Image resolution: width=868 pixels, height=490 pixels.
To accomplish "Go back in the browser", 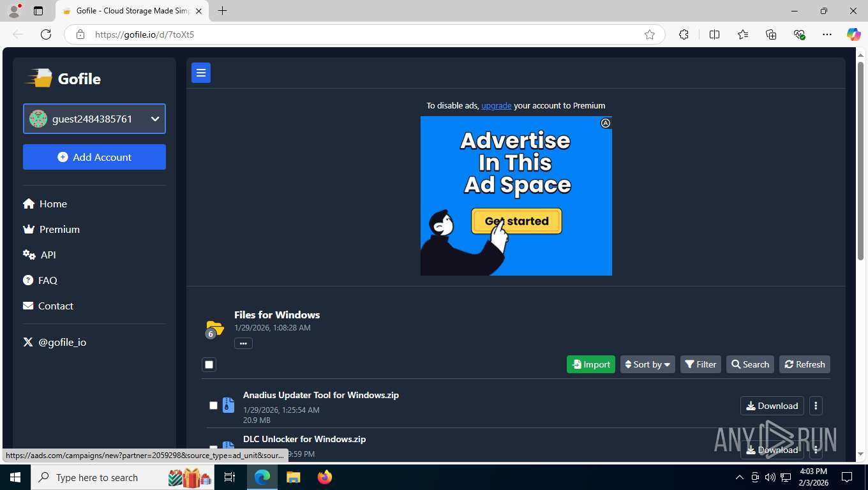I will click(x=18, y=34).
